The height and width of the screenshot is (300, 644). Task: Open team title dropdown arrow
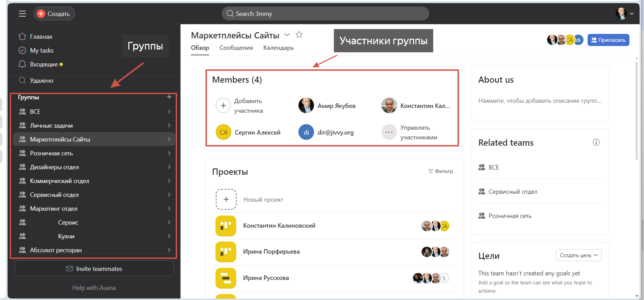287,35
